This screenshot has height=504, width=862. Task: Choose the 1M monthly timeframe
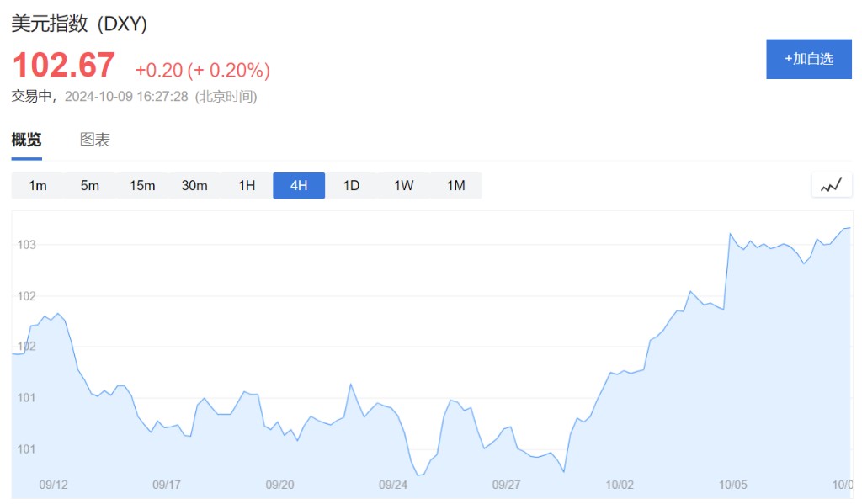pos(455,186)
